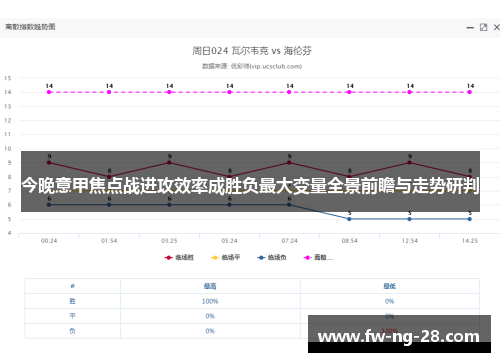Select the magenta data point at 07:24
This screenshot has height=362, width=500.
(x=289, y=92)
